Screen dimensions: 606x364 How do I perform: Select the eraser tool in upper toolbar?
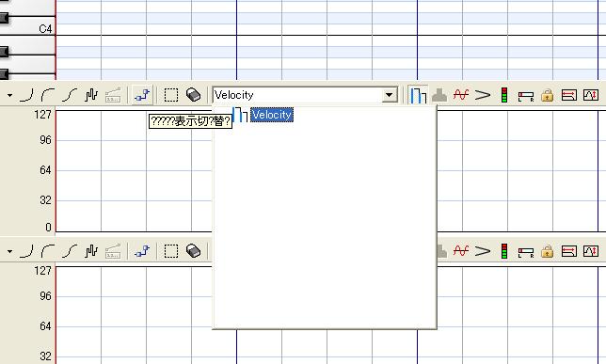(x=193, y=95)
